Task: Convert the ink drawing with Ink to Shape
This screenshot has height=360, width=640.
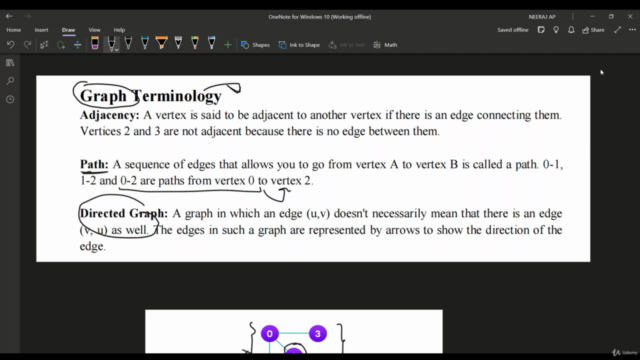Action: 299,45
